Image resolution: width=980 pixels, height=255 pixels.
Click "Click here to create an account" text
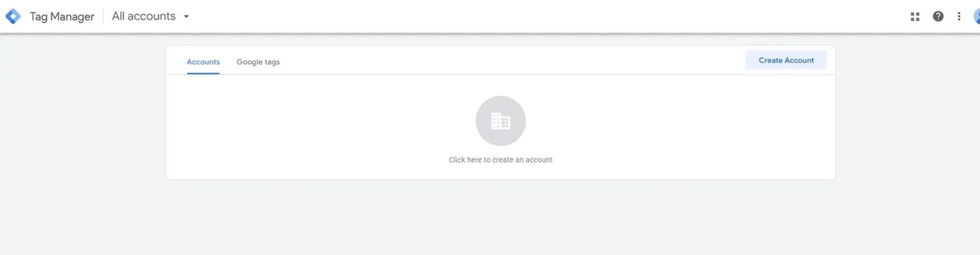coord(500,160)
